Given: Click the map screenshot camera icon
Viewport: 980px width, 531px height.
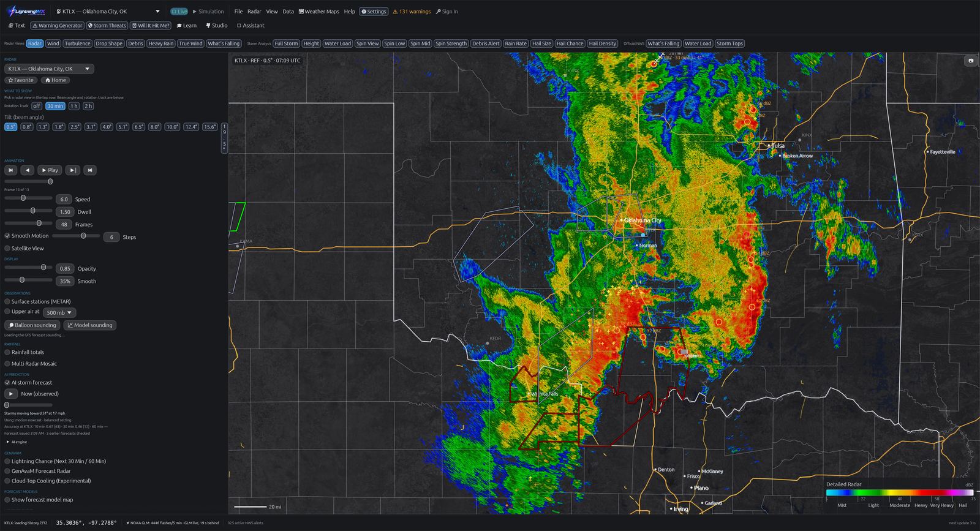Looking at the screenshot, I should [x=971, y=61].
